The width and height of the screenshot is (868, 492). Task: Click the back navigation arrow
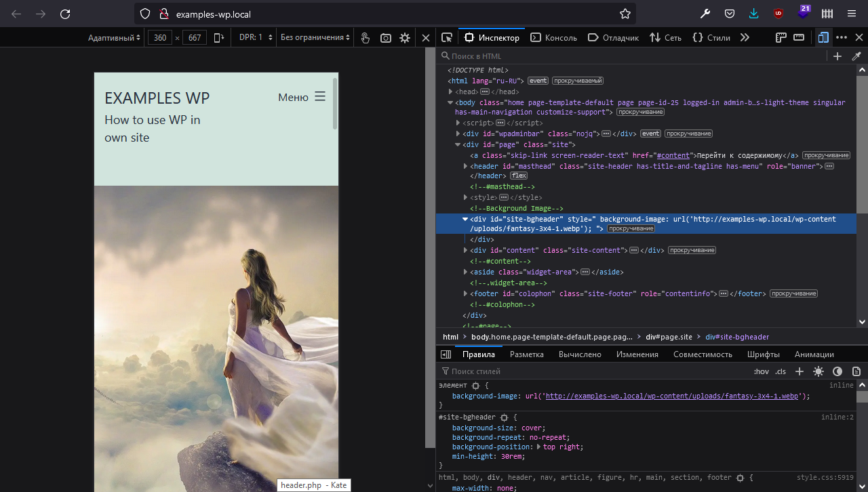pyautogui.click(x=16, y=14)
